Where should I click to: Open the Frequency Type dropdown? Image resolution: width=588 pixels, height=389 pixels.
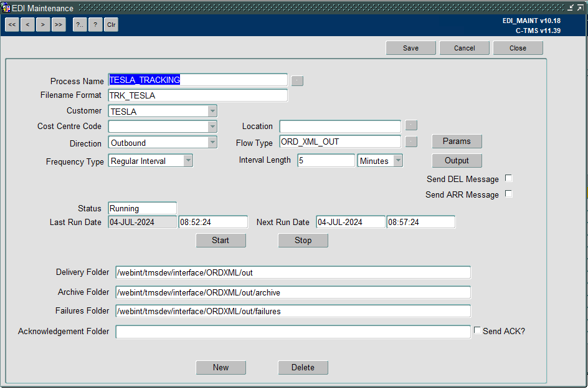(188, 161)
